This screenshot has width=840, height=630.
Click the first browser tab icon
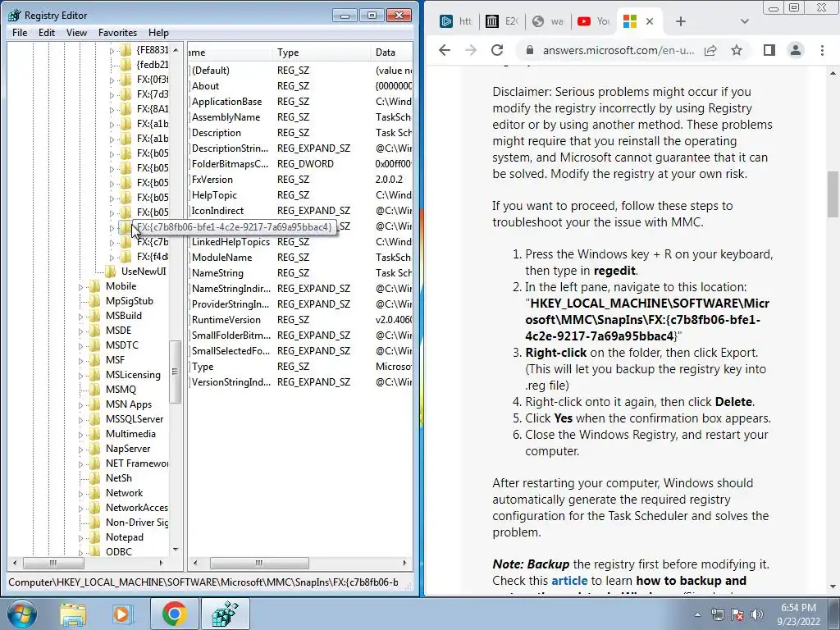(445, 21)
